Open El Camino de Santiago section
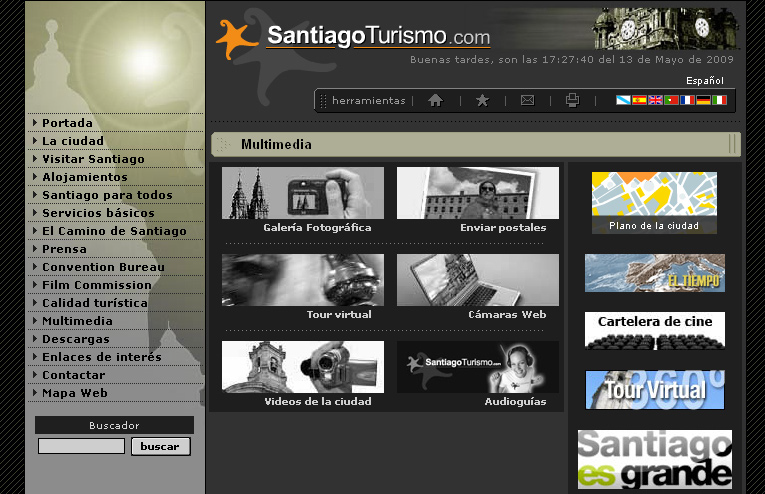This screenshot has height=494, width=765. click(116, 231)
